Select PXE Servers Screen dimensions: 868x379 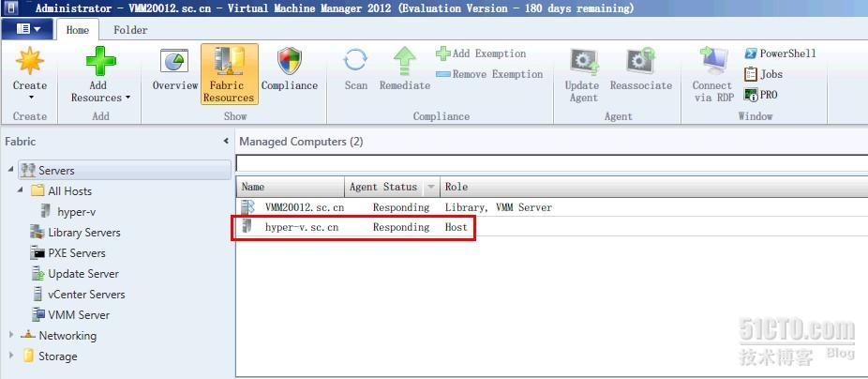68,253
